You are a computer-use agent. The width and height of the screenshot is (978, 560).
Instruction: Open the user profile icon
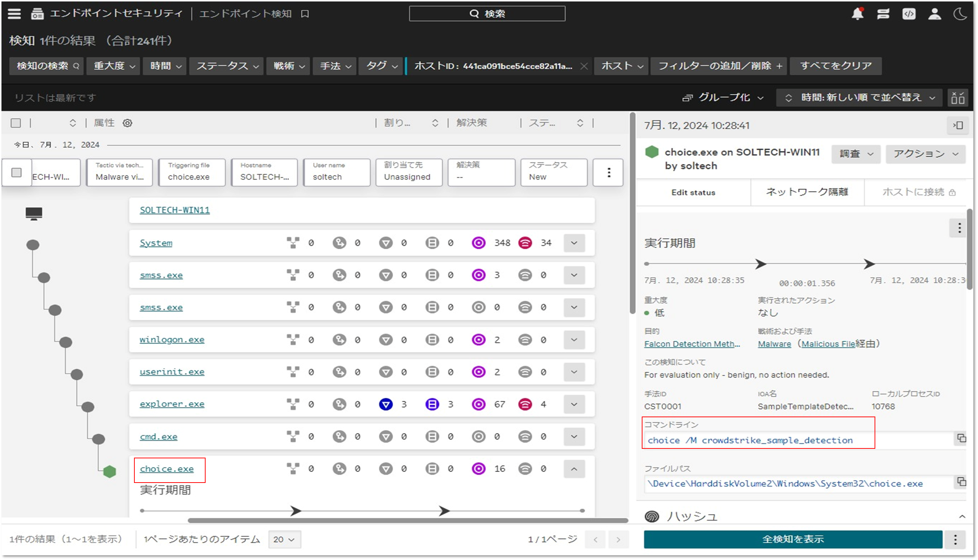coord(935,14)
